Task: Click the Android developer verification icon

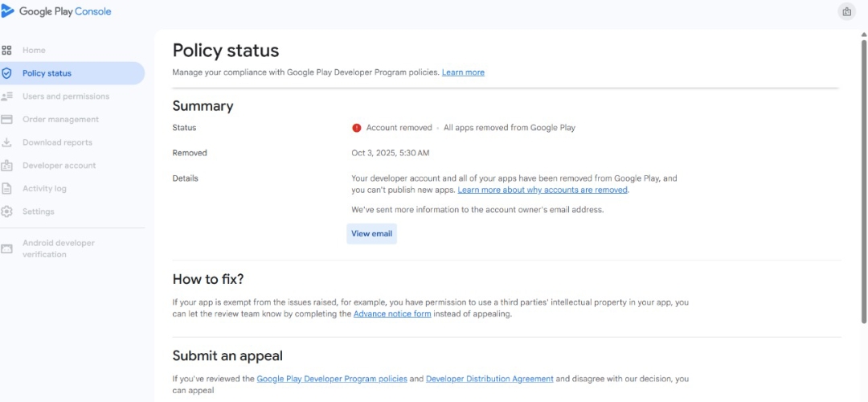Action: [7, 248]
